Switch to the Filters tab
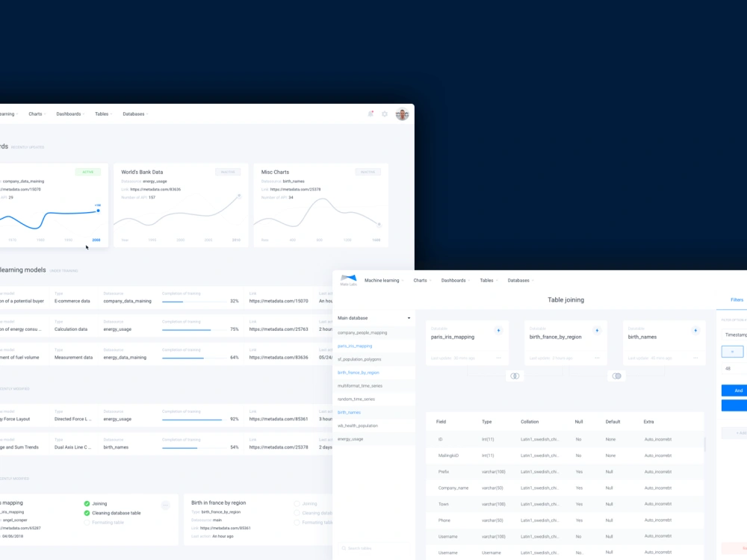747x560 pixels. point(737,299)
